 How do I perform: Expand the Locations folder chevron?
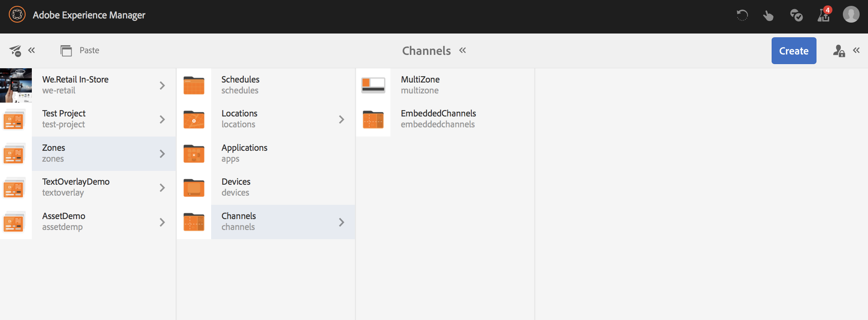click(341, 119)
